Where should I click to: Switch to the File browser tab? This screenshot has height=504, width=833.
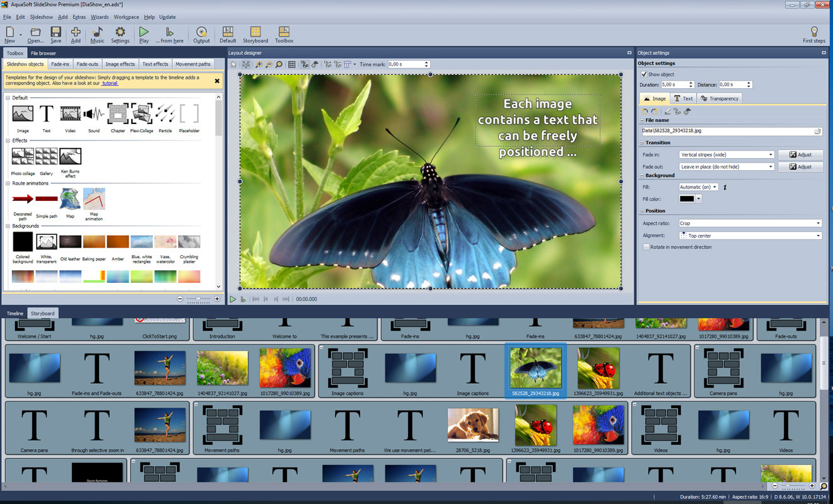44,54
